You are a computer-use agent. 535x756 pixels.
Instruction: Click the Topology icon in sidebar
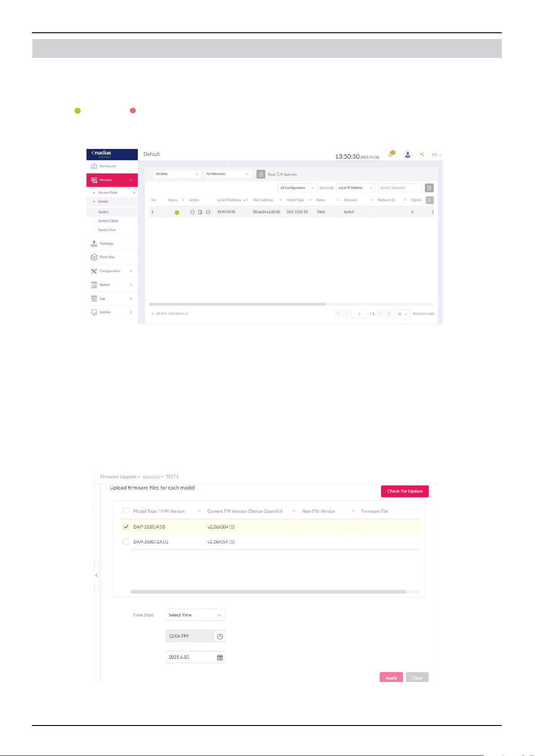tap(94, 244)
